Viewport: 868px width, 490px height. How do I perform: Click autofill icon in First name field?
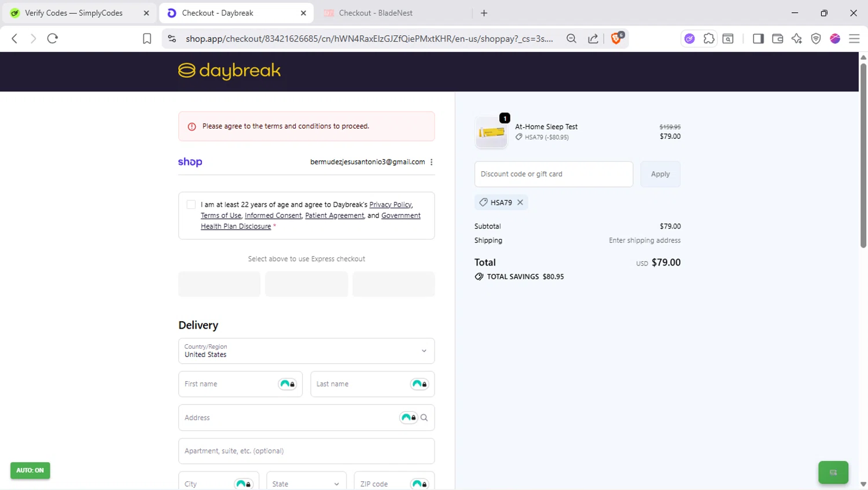288,384
